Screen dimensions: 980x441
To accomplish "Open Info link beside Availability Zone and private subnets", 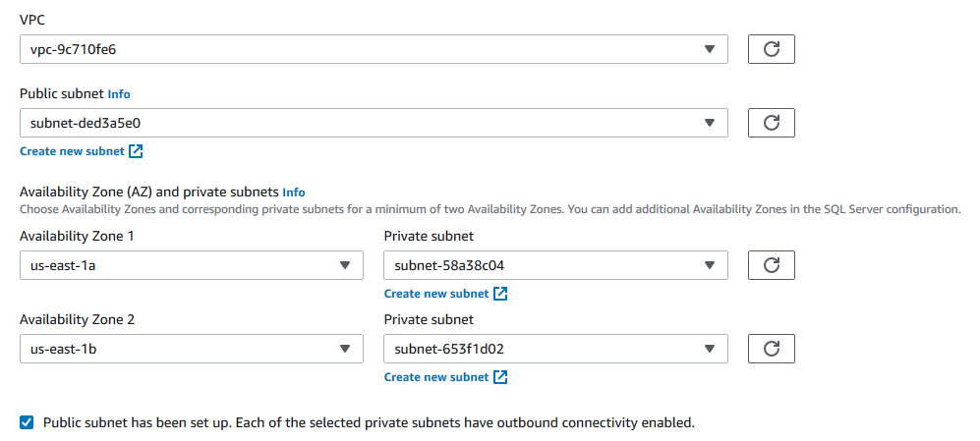I will 294,193.
